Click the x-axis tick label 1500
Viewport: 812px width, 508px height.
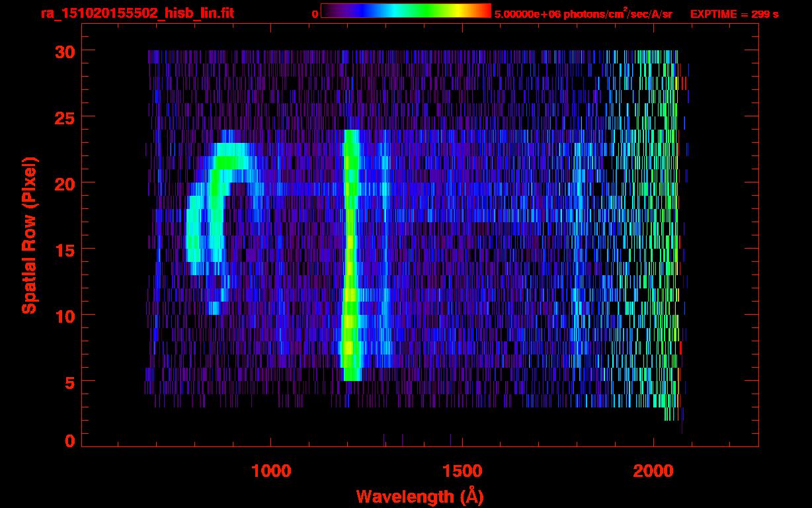coord(462,471)
